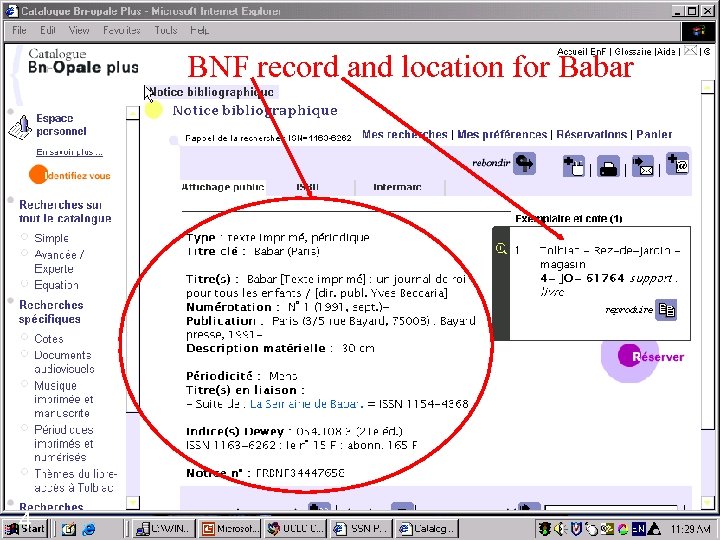Image resolution: width=720 pixels, height=540 pixels.
Task: Click the left panel scroll down arrow
Action: (132, 502)
